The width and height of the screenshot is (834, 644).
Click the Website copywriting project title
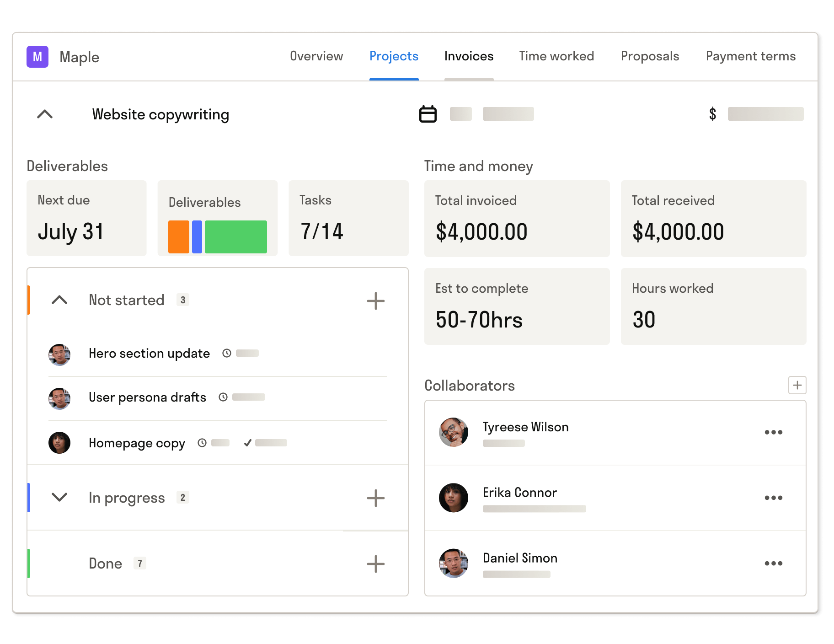[x=160, y=114]
